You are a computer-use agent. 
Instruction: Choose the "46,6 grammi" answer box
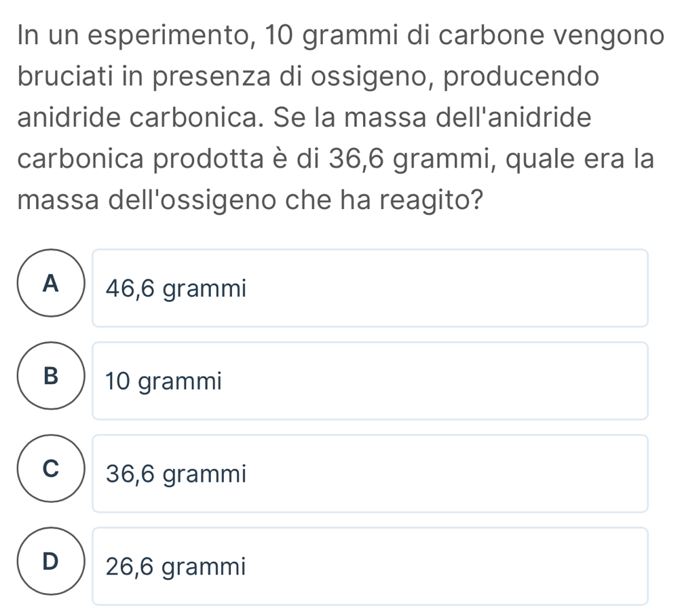click(370, 288)
